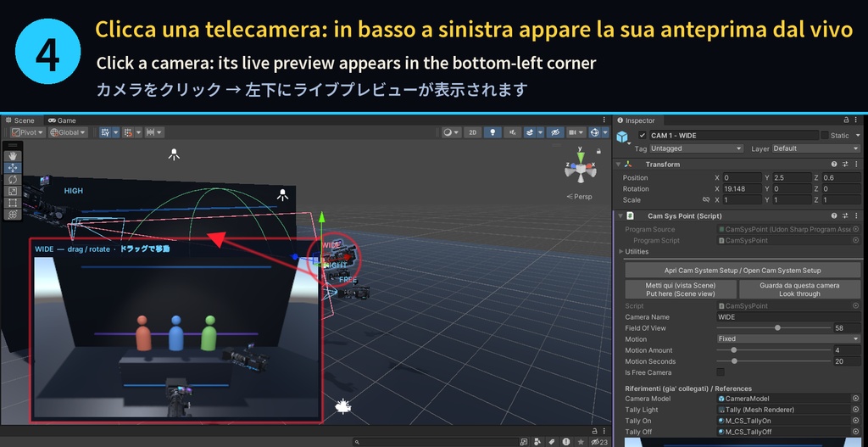The width and height of the screenshot is (868, 447).
Task: Click the Scene view gizmo lock icon
Action: 598,151
